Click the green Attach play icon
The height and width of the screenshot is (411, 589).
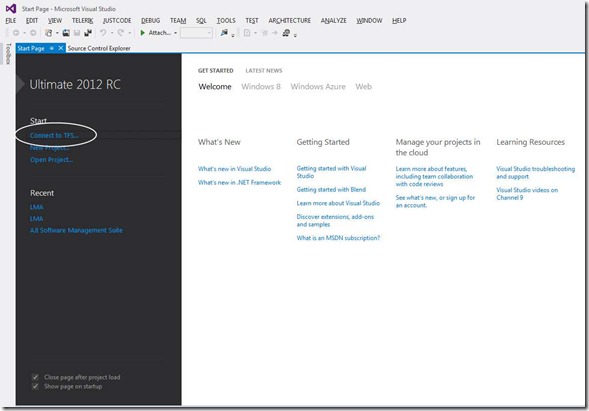tap(142, 33)
